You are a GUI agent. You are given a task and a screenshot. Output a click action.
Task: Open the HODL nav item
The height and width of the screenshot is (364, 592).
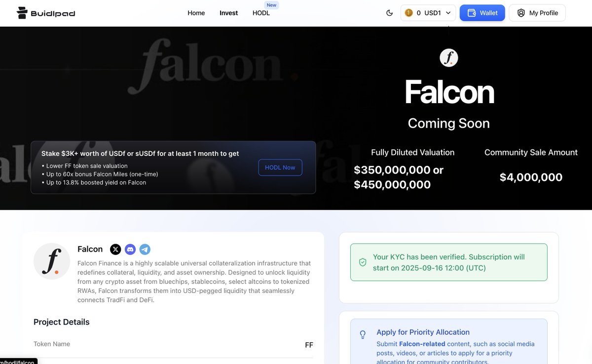point(261,13)
